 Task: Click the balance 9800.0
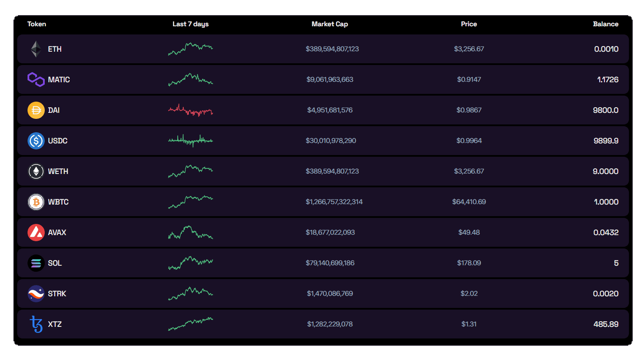coord(606,110)
